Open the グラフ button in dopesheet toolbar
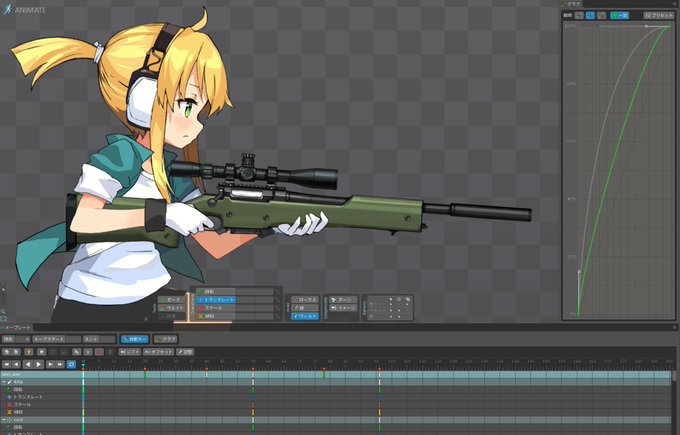Viewport: 680px width, 435px height. (x=166, y=339)
